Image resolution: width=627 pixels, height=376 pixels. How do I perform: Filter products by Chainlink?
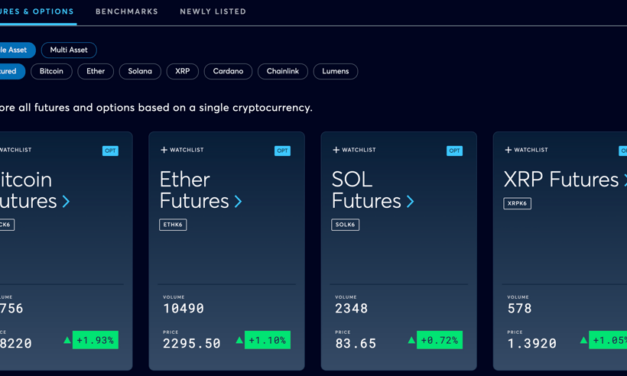[x=283, y=71]
